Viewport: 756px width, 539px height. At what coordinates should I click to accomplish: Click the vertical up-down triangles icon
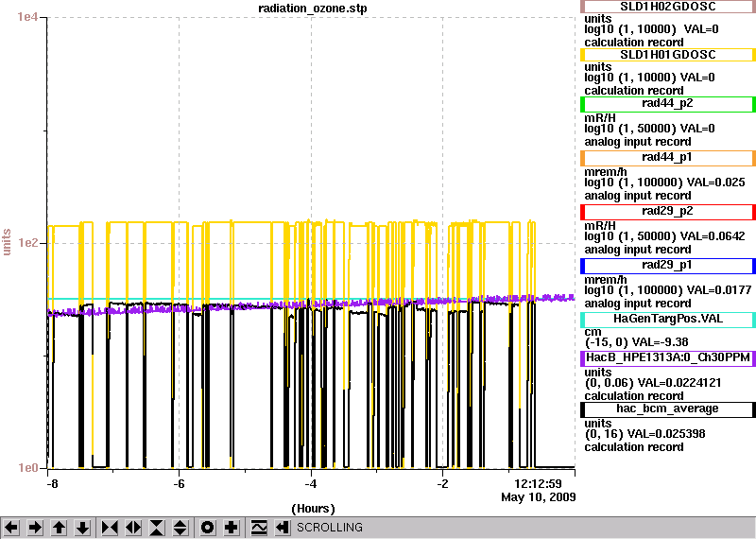(x=180, y=528)
